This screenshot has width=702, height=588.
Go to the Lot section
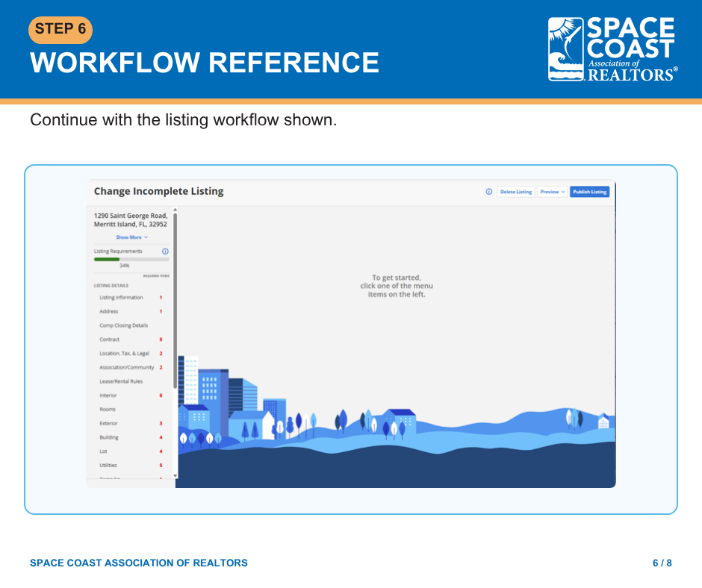click(103, 451)
